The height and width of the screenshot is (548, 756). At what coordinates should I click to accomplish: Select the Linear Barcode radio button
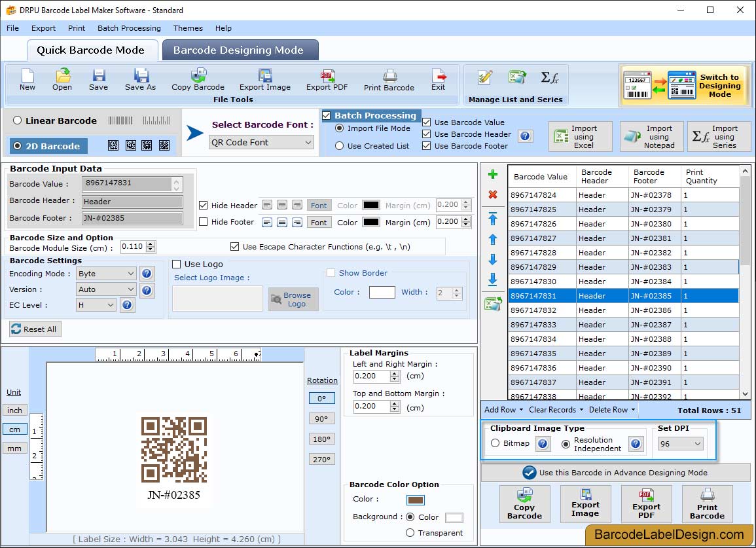(18, 120)
